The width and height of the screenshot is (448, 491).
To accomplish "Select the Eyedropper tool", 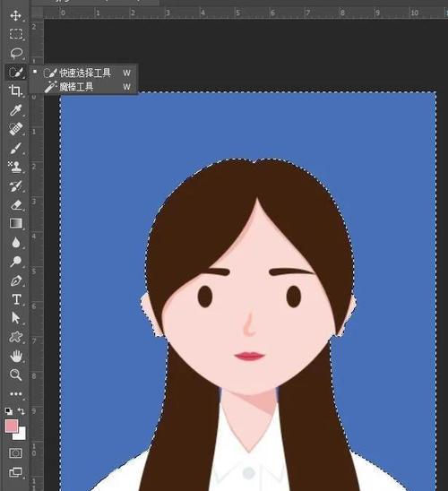I will click(15, 110).
